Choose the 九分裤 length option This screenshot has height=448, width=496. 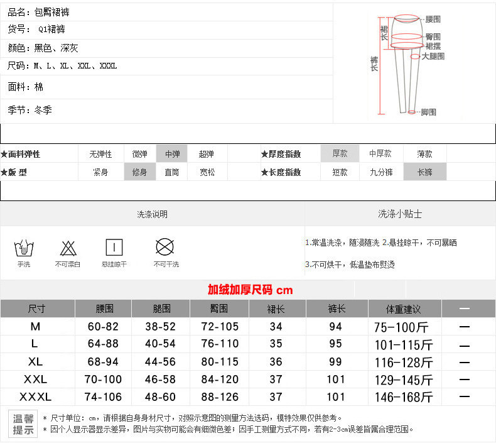click(381, 172)
